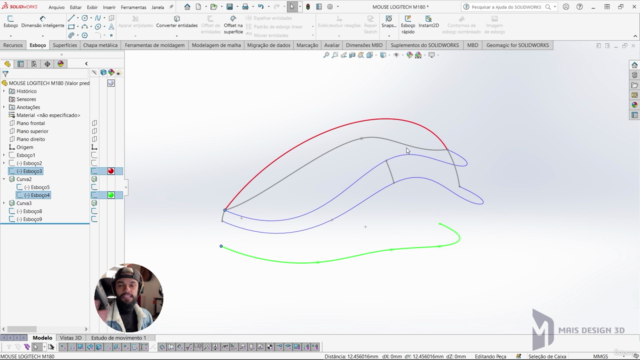Click the Undo icon

point(260,7)
